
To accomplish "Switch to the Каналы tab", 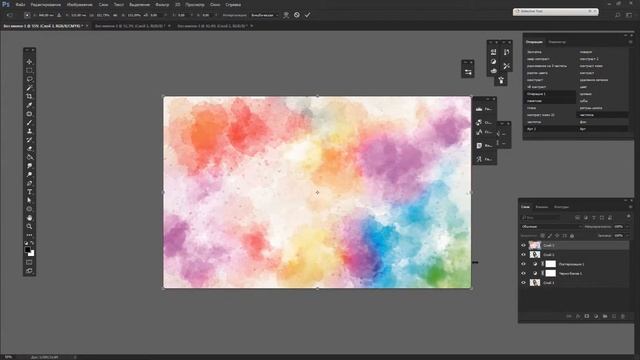I will [x=542, y=207].
